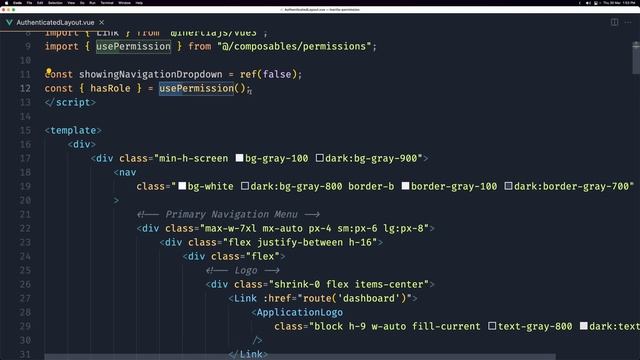Click the horizontal editor scrollbar
Image resolution: width=640 pixels, height=360 pixels.
pos(300,357)
